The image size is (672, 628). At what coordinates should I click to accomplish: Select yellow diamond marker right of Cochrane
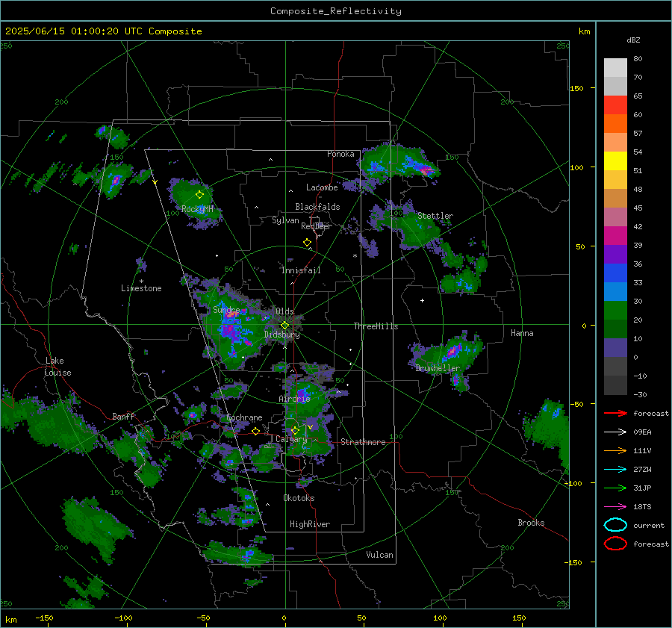tap(256, 431)
